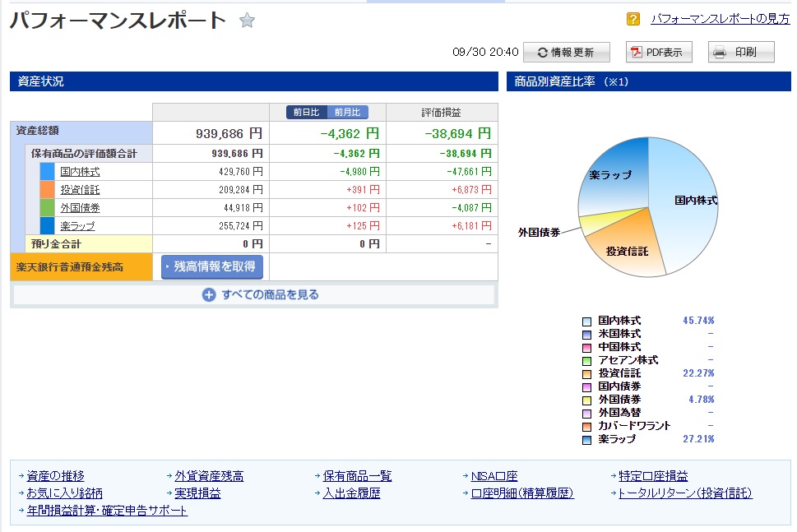
Task: Click the dark blue 楽ラップ row color swatch
Action: pyautogui.click(x=47, y=225)
